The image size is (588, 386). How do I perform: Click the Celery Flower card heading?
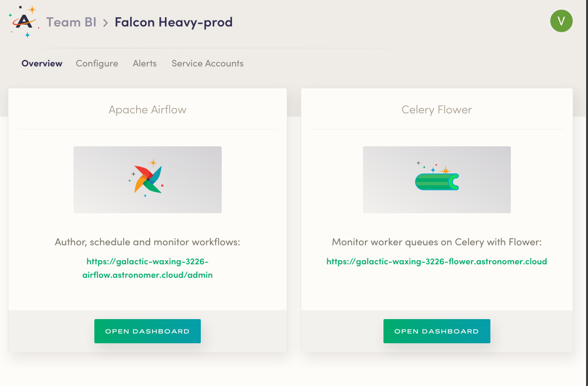pos(436,110)
